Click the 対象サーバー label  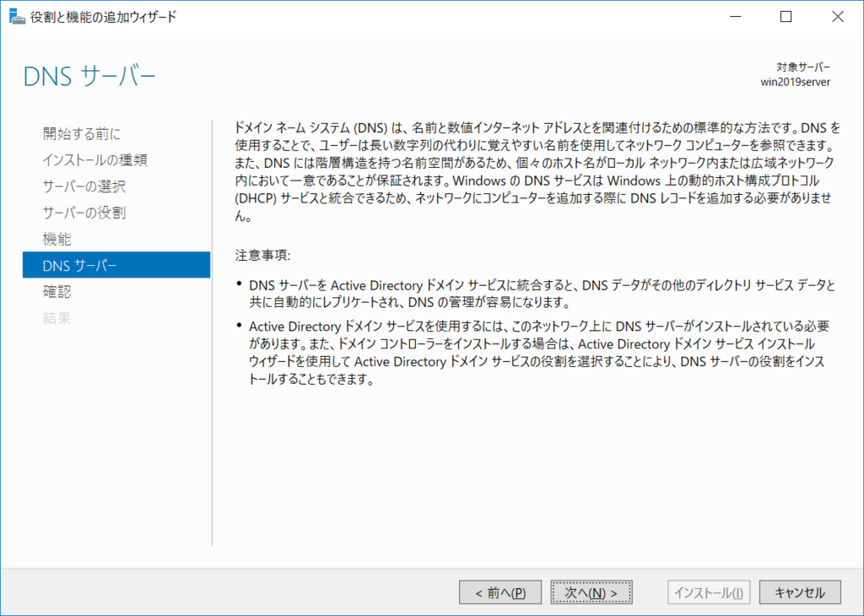coord(803,68)
